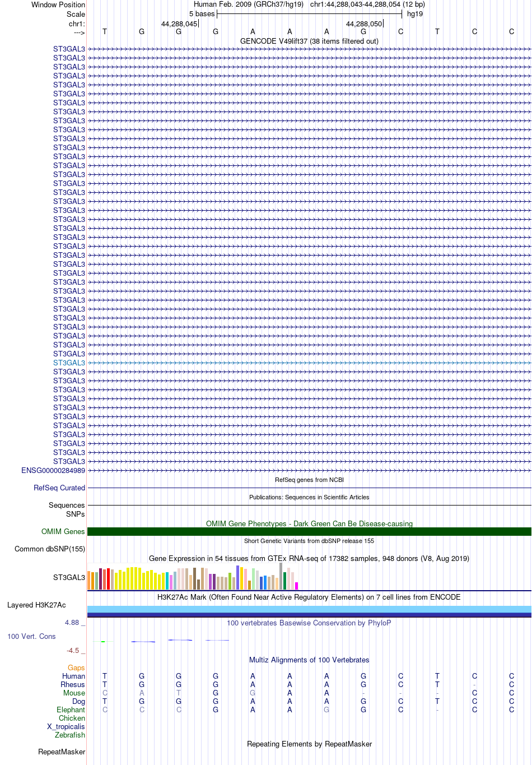Click the RepeatMasker track label
Image resolution: width=532 pixels, height=765 pixels.
pyautogui.click(x=62, y=752)
